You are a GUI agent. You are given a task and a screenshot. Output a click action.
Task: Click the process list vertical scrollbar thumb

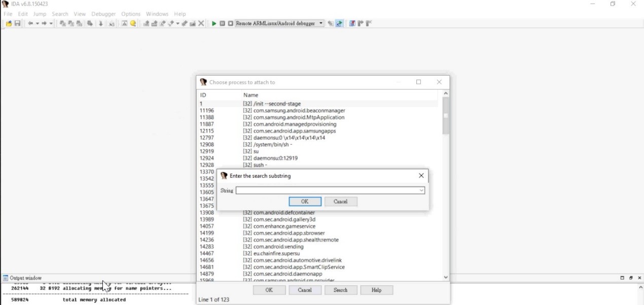click(446, 116)
